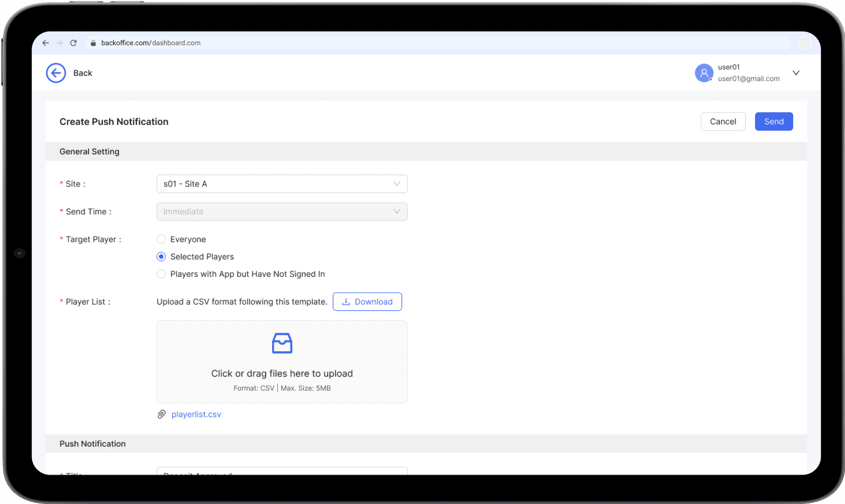The height and width of the screenshot is (504, 845).
Task: Open the playerlist.csv file link
Action: pos(196,414)
